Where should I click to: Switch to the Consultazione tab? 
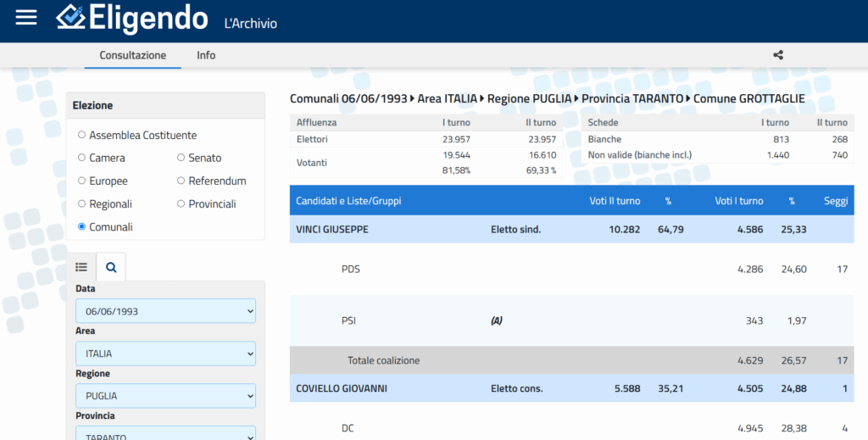pos(133,55)
